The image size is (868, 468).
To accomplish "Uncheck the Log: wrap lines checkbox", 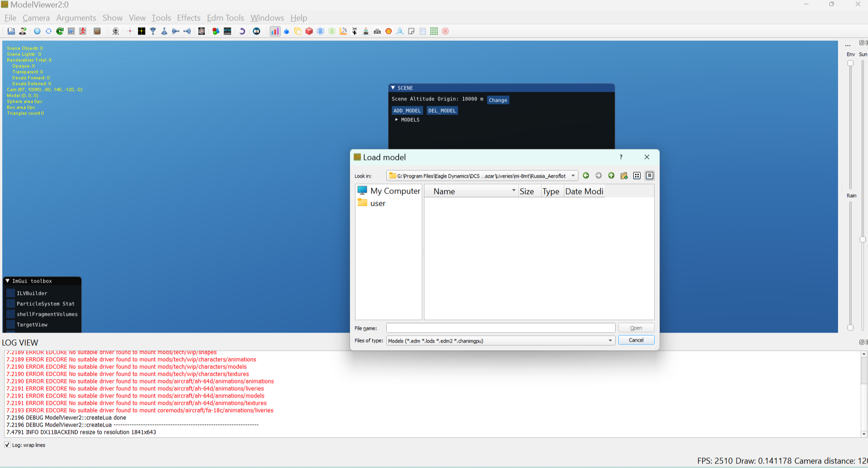I will point(7,445).
